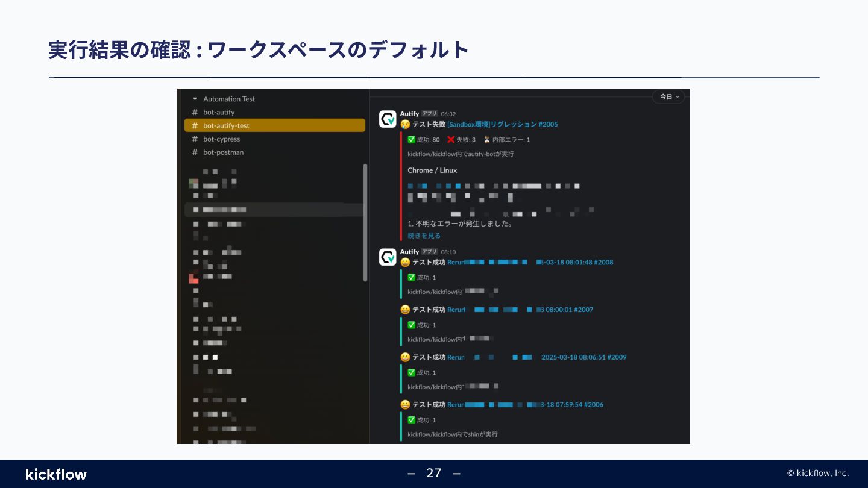The image size is (868, 488).
Task: Click the hourglass icon beside 内部エラー: 1
Action: click(486, 139)
